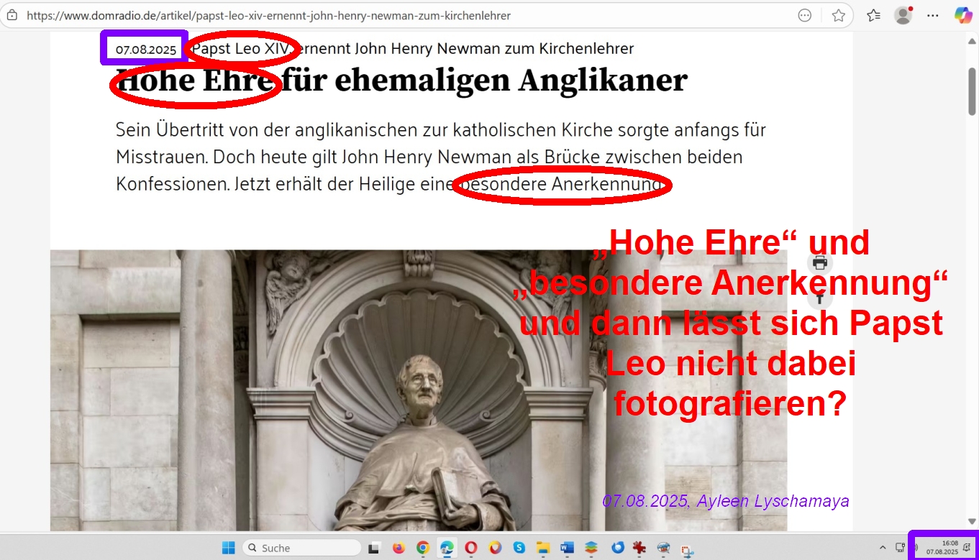Click the domradio.de URL in address bar
The width and height of the screenshot is (979, 560).
tap(268, 15)
